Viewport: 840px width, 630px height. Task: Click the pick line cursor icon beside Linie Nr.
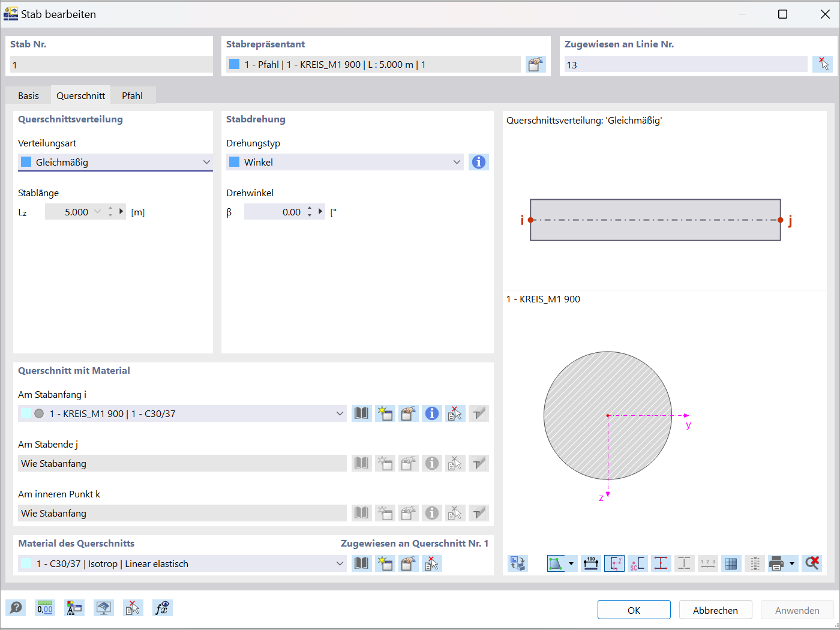point(823,64)
